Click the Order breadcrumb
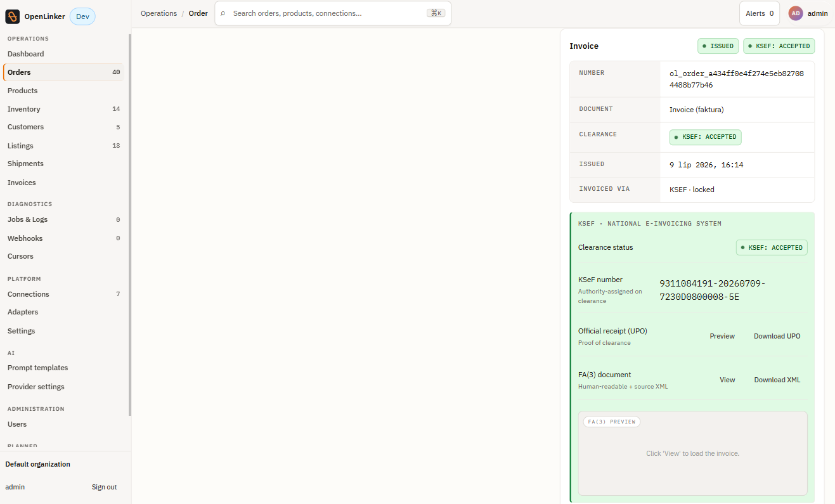This screenshot has height=504, width=835. pyautogui.click(x=198, y=13)
